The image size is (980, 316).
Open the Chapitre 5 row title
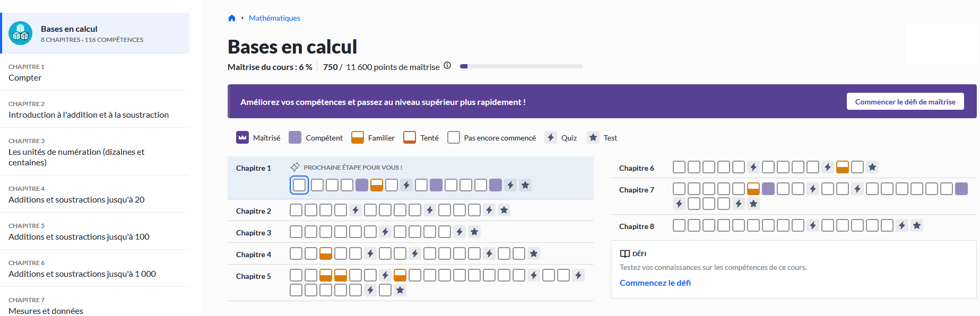pos(254,276)
